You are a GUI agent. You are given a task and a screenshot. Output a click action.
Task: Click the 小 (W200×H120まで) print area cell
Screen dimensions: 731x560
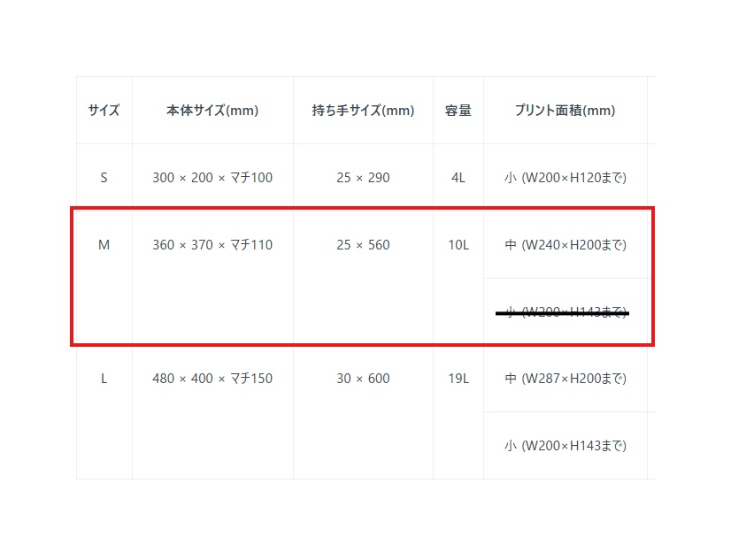(565, 177)
